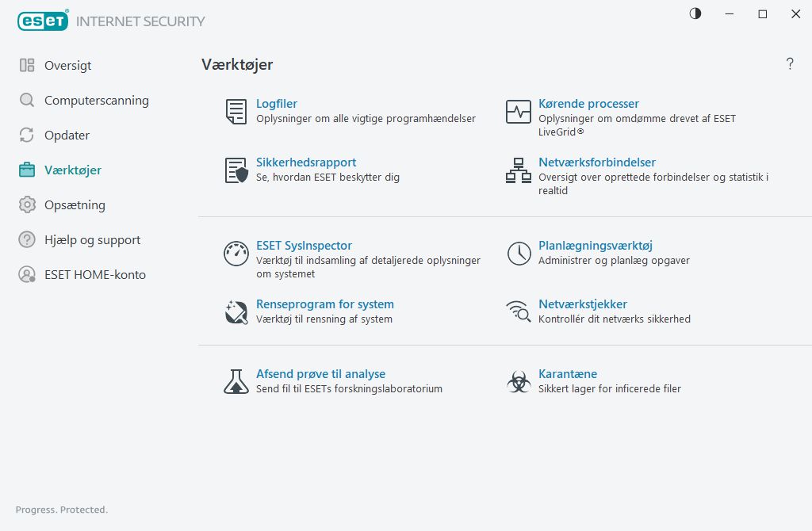Click the Renseprogram for system icon
812x531 pixels.
tap(236, 312)
